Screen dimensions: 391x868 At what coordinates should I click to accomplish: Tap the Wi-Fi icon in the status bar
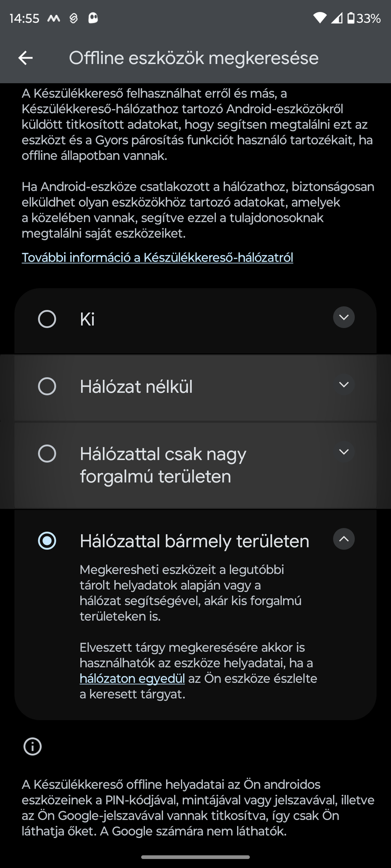coord(320,18)
